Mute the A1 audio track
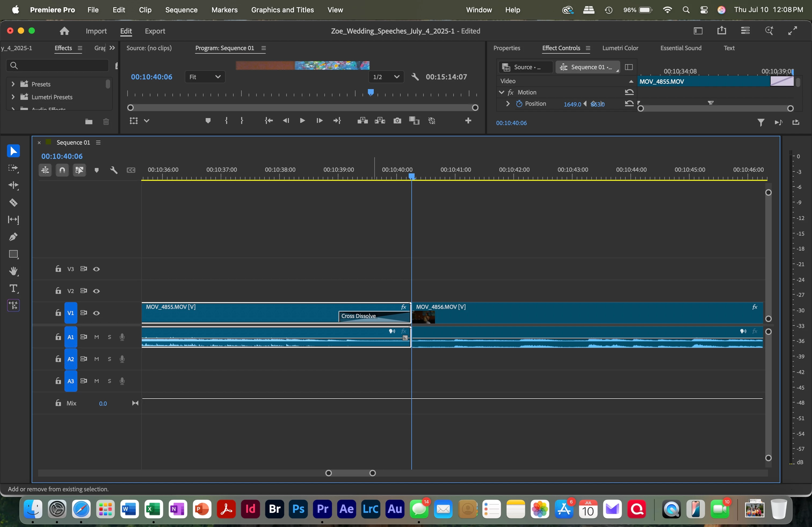 pyautogui.click(x=97, y=337)
